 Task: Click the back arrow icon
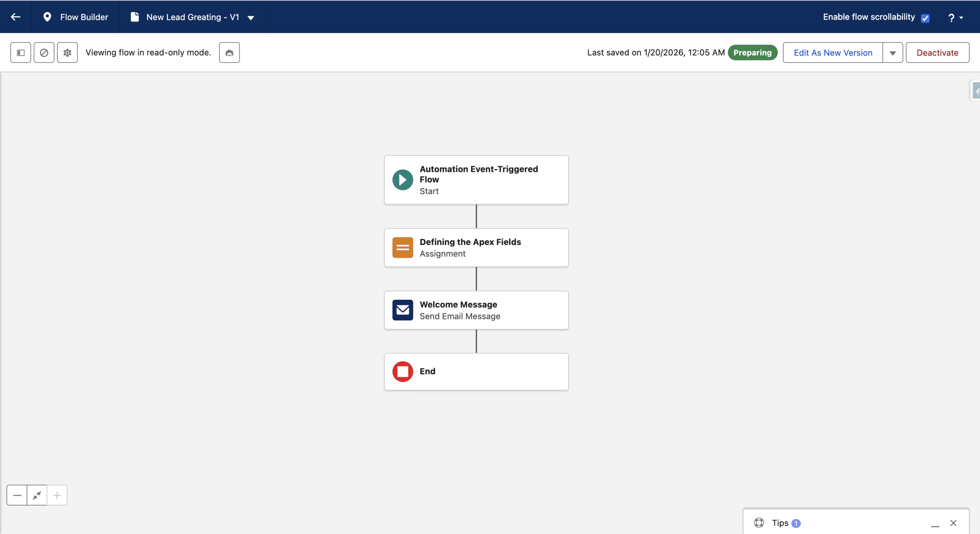coord(16,17)
